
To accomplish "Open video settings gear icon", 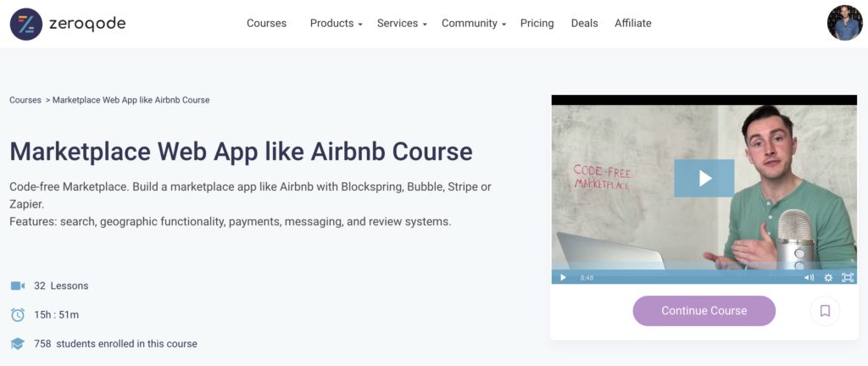I will 828,278.
